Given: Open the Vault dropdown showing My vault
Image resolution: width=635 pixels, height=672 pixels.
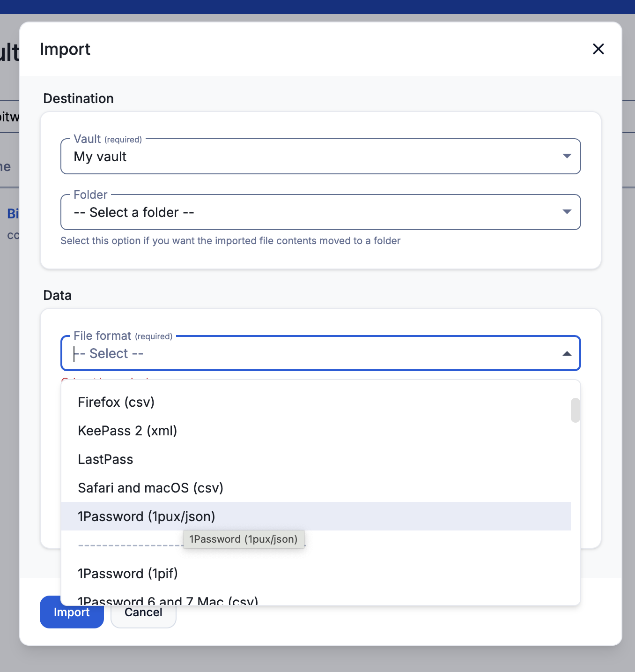Looking at the screenshot, I should click(x=320, y=157).
